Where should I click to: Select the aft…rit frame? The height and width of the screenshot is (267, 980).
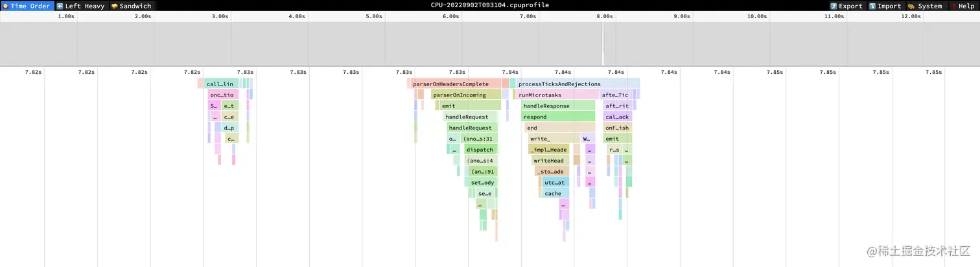click(617, 106)
